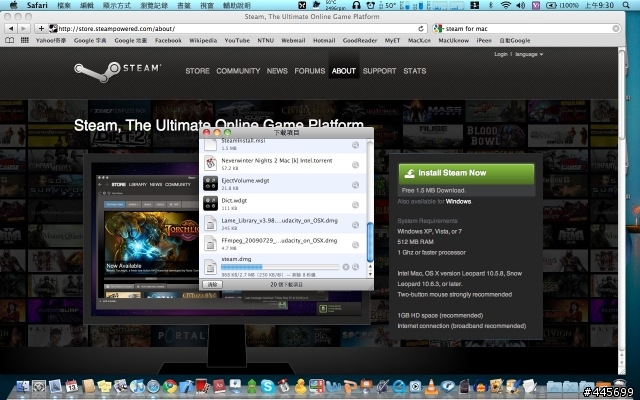This screenshot has width=640, height=400.
Task: Open Wi-Fi status in the menu bar
Action: point(506,5)
